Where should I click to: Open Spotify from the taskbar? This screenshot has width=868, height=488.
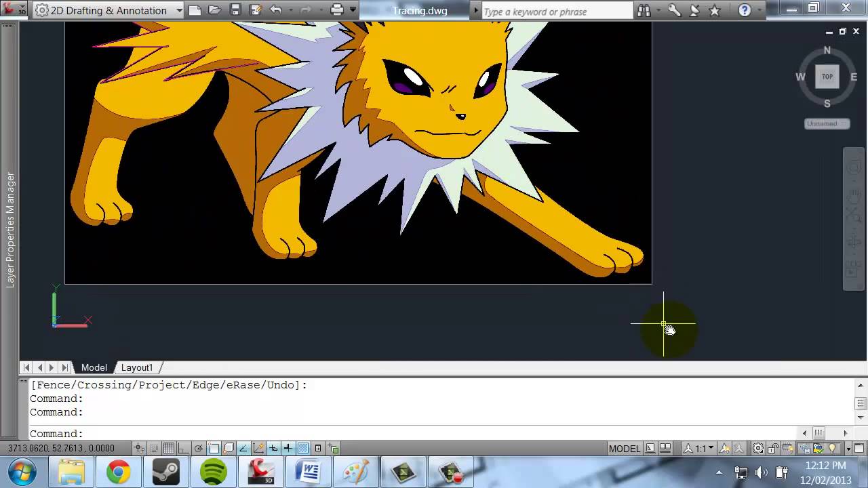(x=214, y=472)
